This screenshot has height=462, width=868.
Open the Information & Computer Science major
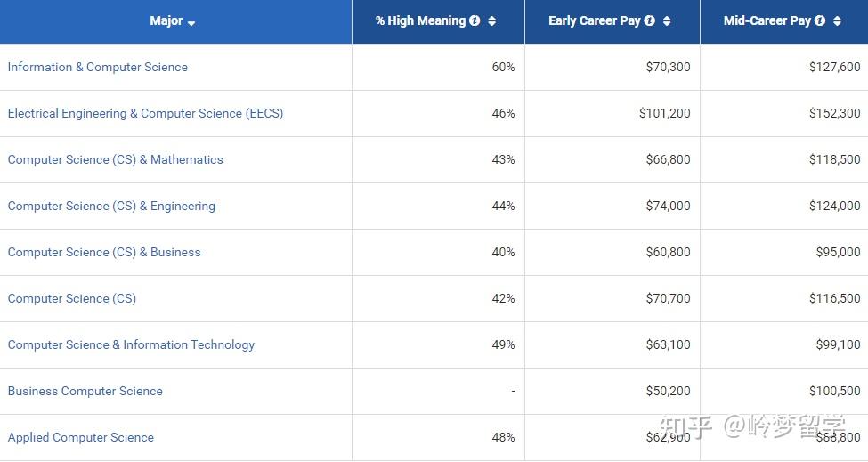[x=98, y=67]
